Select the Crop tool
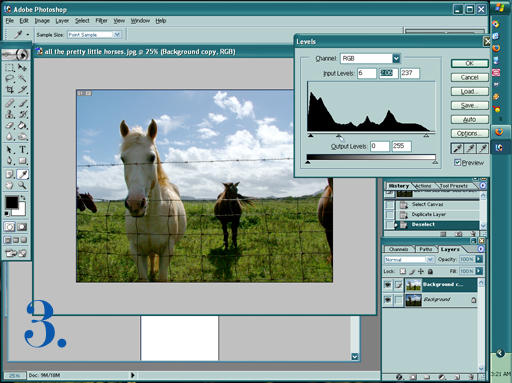 [x=10, y=89]
